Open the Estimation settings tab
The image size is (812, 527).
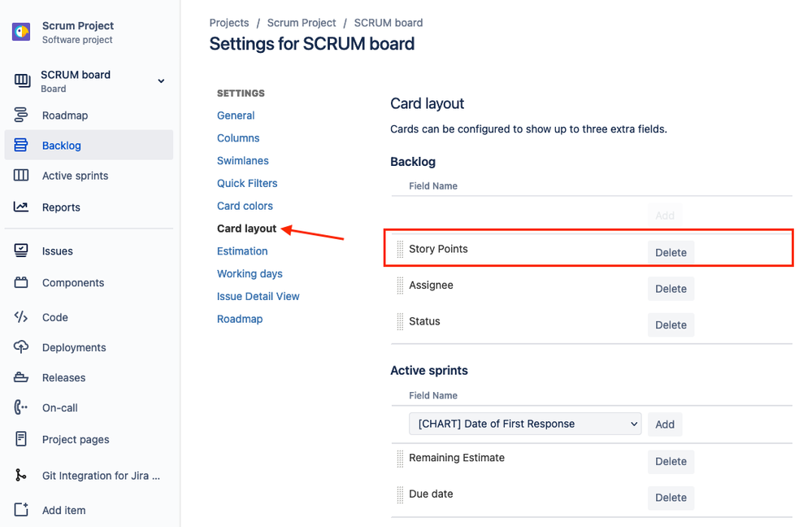click(242, 251)
